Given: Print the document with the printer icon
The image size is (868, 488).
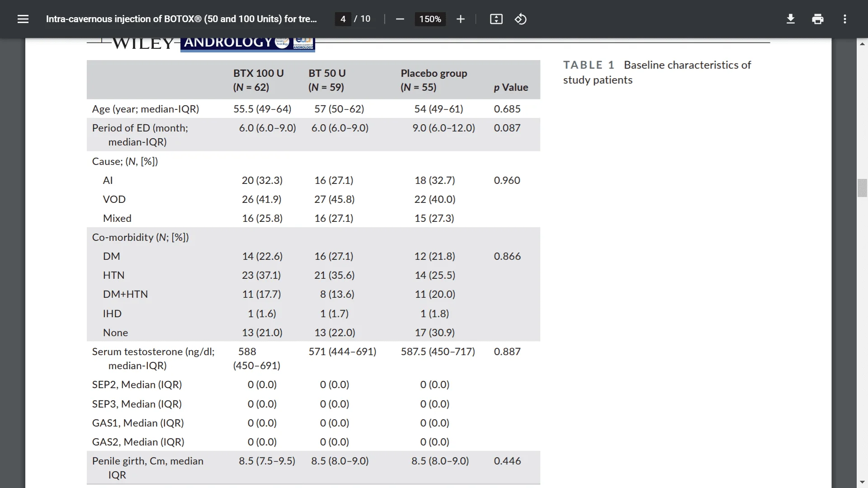Looking at the screenshot, I should click(817, 19).
